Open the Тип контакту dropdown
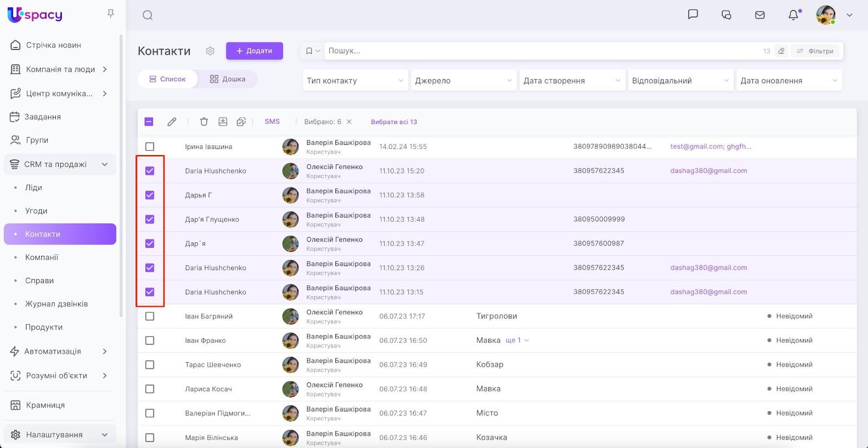Image resolution: width=868 pixels, height=448 pixels. 355,81
